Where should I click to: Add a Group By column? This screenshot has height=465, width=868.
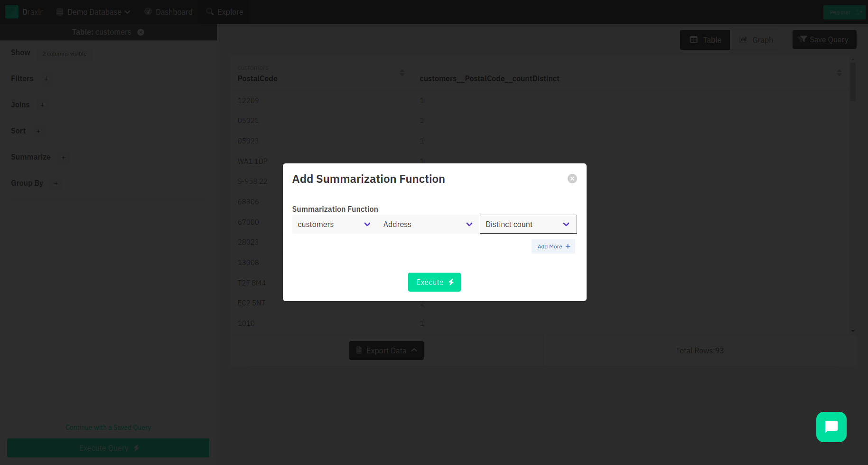56,183
